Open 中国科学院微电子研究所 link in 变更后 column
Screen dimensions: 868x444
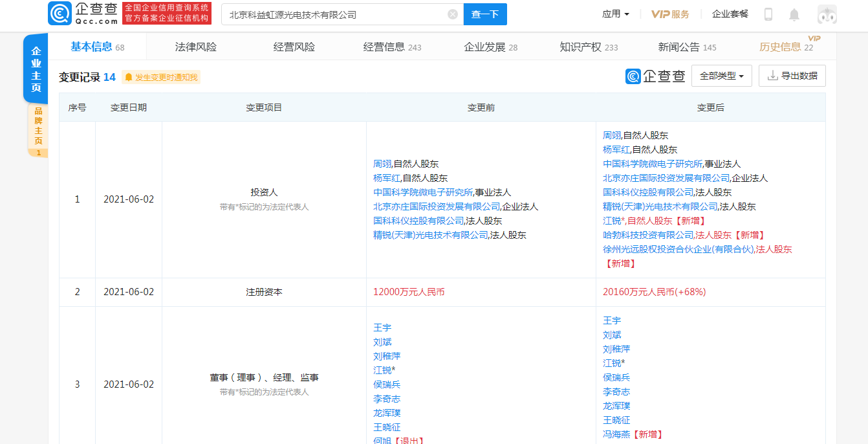click(x=653, y=164)
